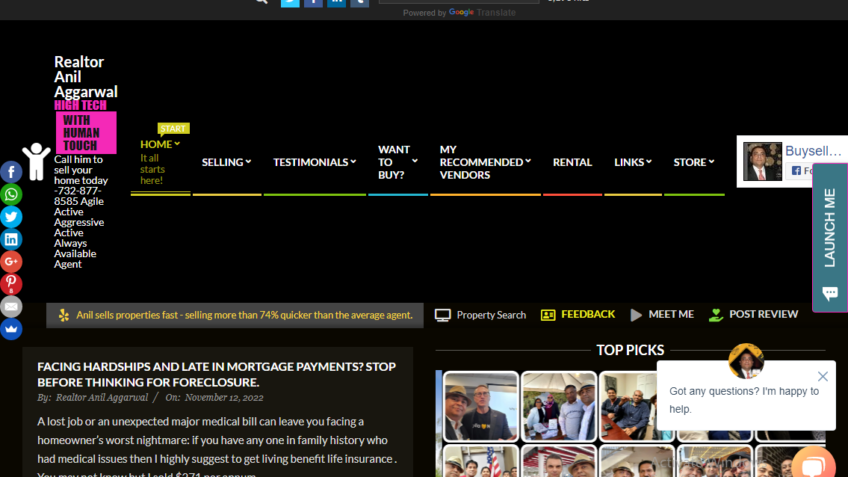Open the Property Search link
The image size is (848, 477).
click(x=481, y=315)
